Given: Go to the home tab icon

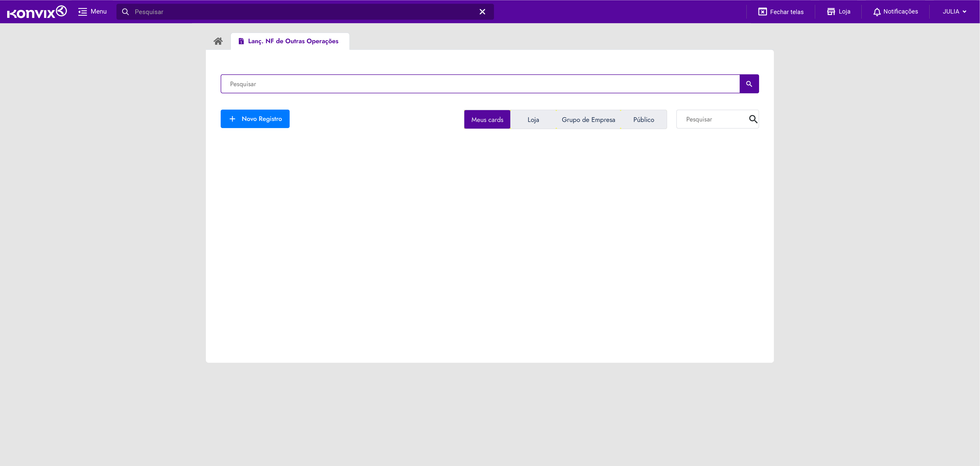Looking at the screenshot, I should (x=218, y=41).
